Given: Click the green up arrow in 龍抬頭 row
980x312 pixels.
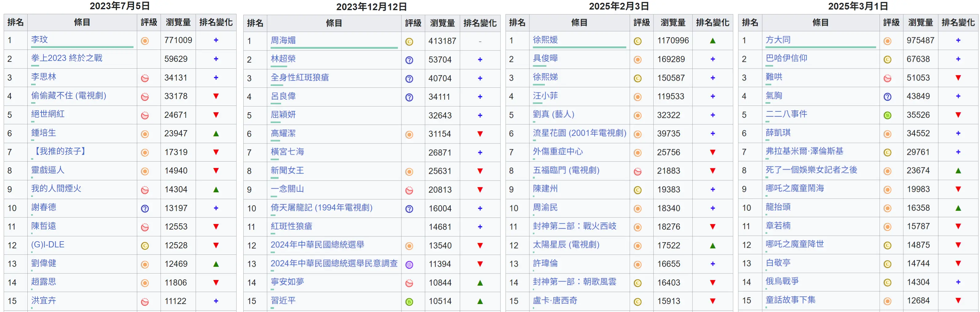Looking at the screenshot, I should tap(958, 208).
